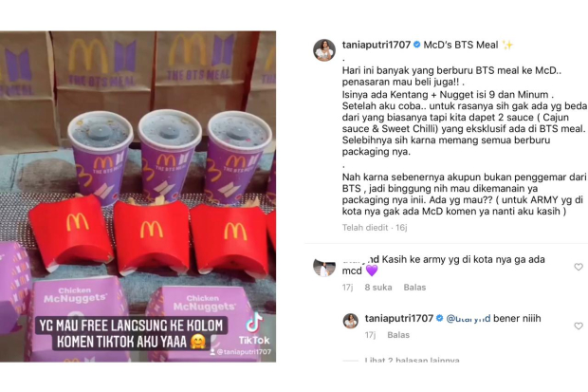This screenshot has height=392, width=588.
Task: Open taniaputri1707 avatar in the reply
Action: click(x=351, y=321)
